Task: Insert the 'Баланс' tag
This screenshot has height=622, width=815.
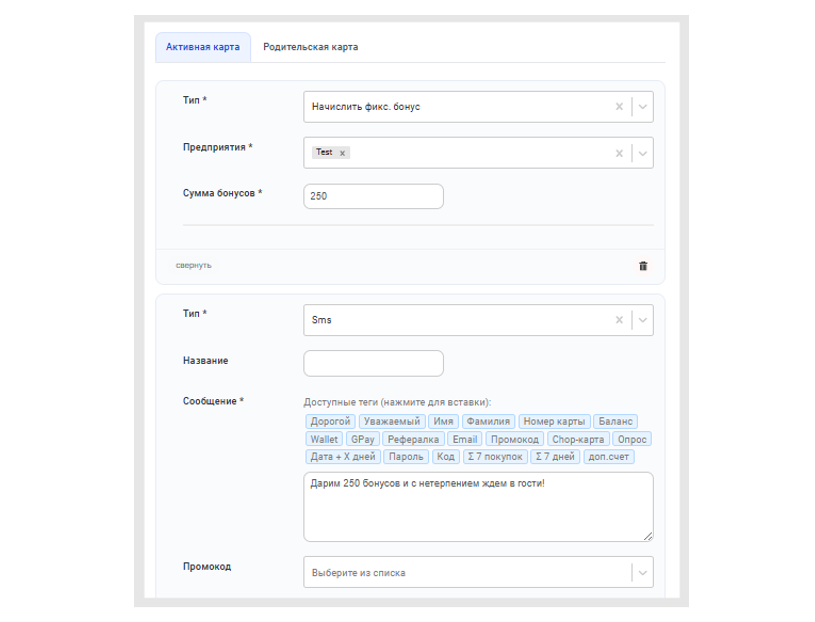Action: point(616,422)
